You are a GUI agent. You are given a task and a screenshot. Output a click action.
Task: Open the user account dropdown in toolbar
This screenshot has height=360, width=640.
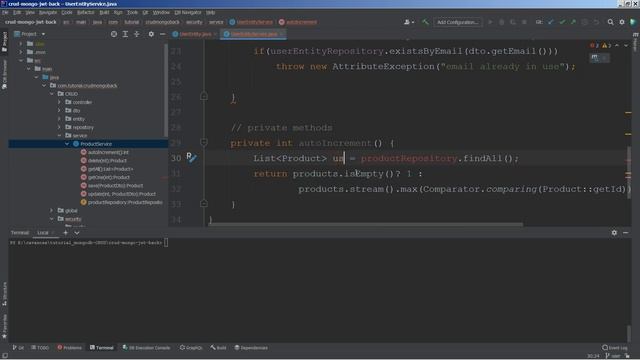[409, 22]
